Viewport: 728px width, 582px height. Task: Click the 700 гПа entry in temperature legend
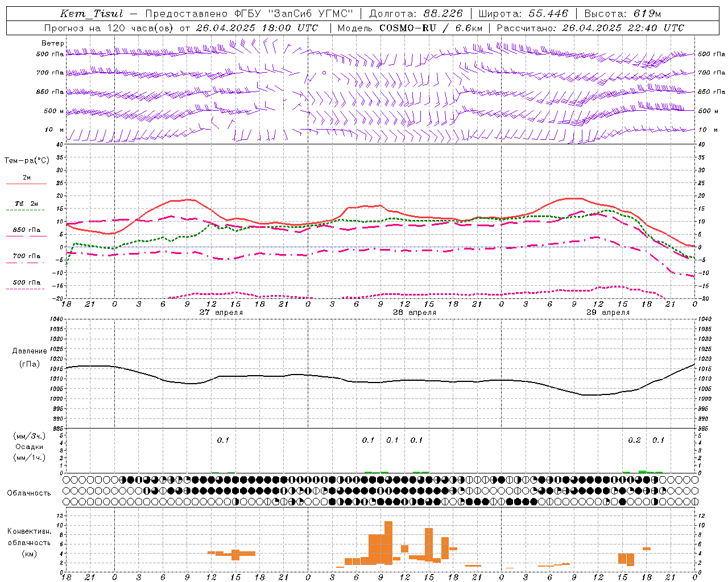coord(26,256)
